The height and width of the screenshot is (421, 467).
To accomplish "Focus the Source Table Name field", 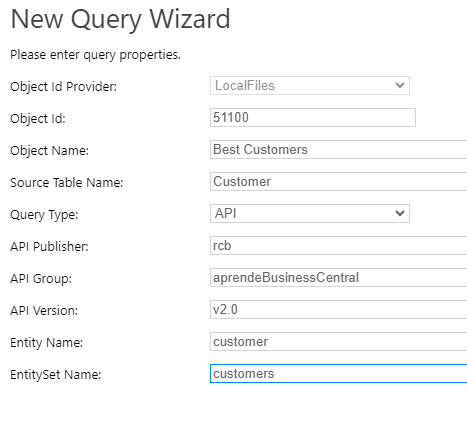I will pos(338,181).
